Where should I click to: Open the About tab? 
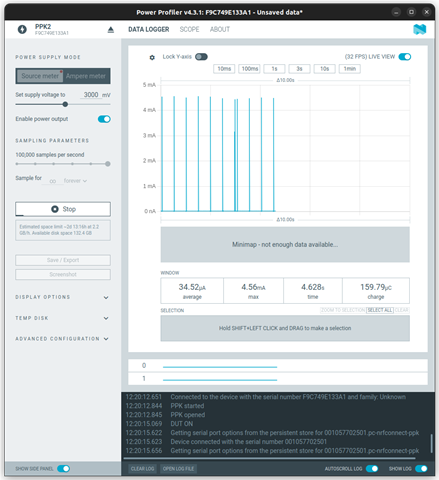pyautogui.click(x=220, y=29)
